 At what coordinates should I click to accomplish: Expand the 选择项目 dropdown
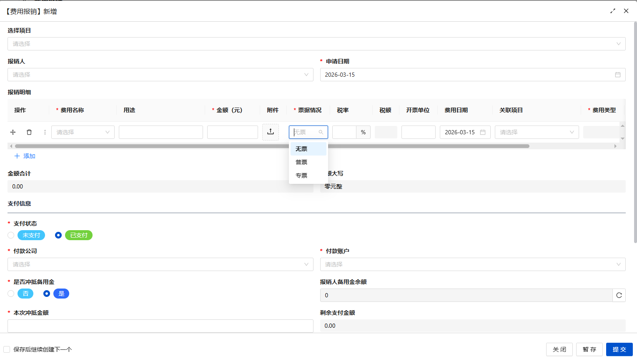316,44
